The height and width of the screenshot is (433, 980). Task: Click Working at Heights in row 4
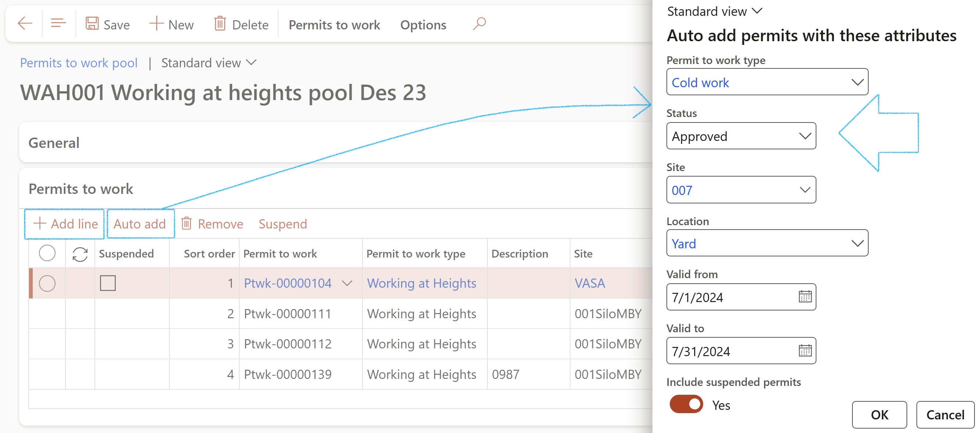(422, 375)
